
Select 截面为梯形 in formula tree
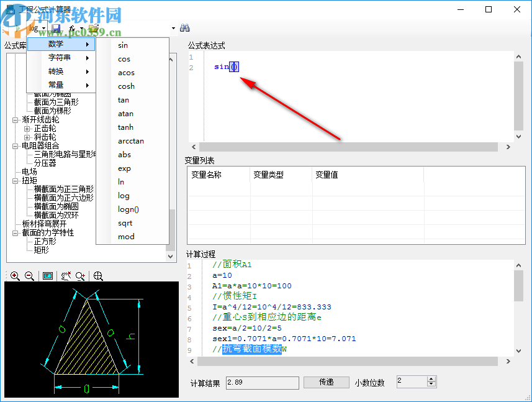(53, 111)
